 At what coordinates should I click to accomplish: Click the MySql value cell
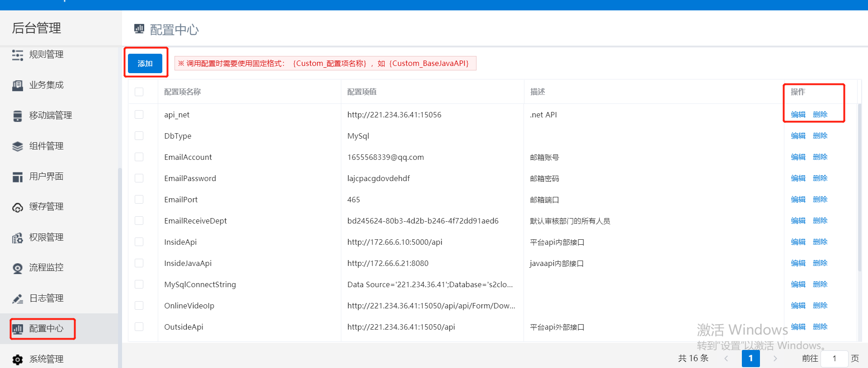click(358, 136)
